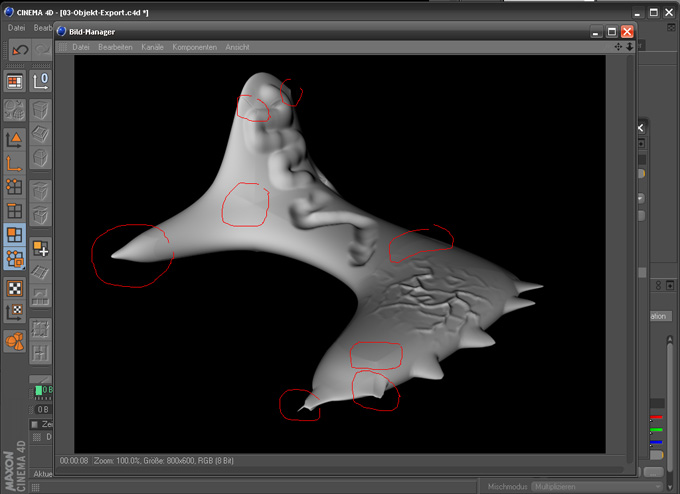The height and width of the screenshot is (494, 680).
Task: Select the Polygons mode icon
Action: [15, 236]
